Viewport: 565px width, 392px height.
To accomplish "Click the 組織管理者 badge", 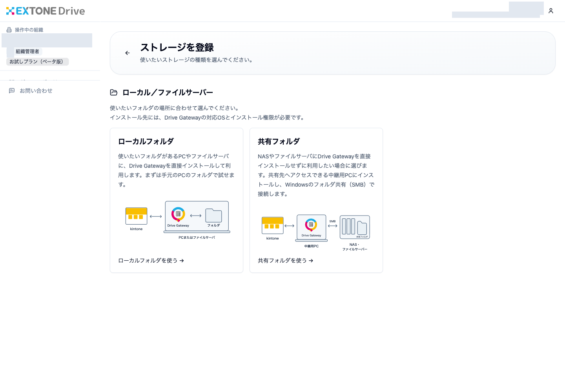I will pyautogui.click(x=27, y=51).
